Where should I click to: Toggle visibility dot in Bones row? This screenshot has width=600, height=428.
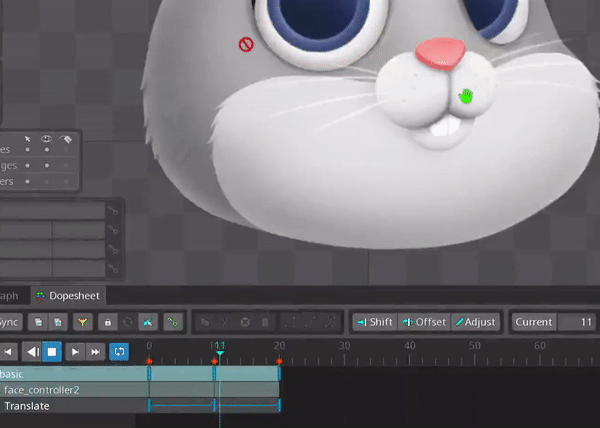[x=47, y=150]
